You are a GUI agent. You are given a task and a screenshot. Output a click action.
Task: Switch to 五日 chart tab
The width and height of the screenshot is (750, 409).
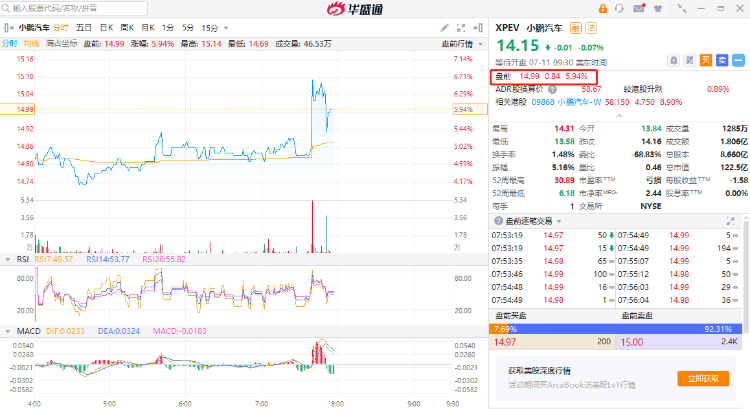pos(84,28)
